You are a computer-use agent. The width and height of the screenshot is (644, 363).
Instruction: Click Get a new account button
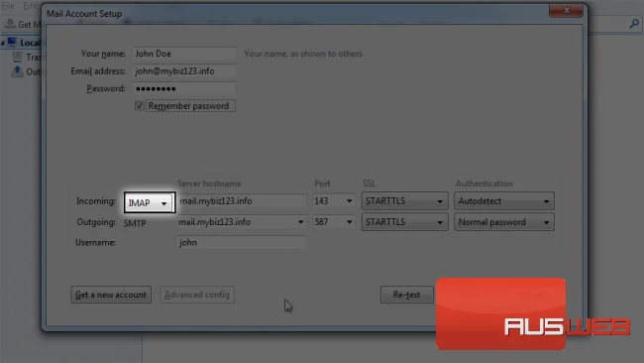coord(111,295)
